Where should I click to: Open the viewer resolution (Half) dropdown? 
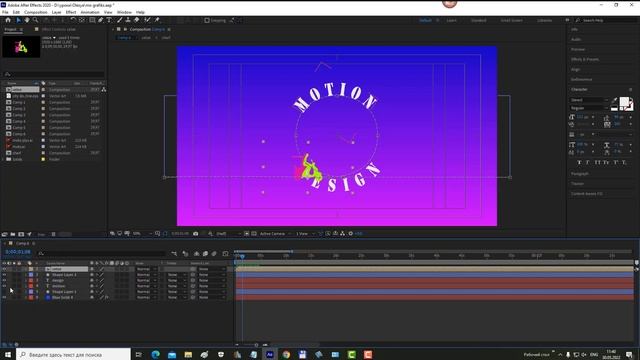click(228, 233)
